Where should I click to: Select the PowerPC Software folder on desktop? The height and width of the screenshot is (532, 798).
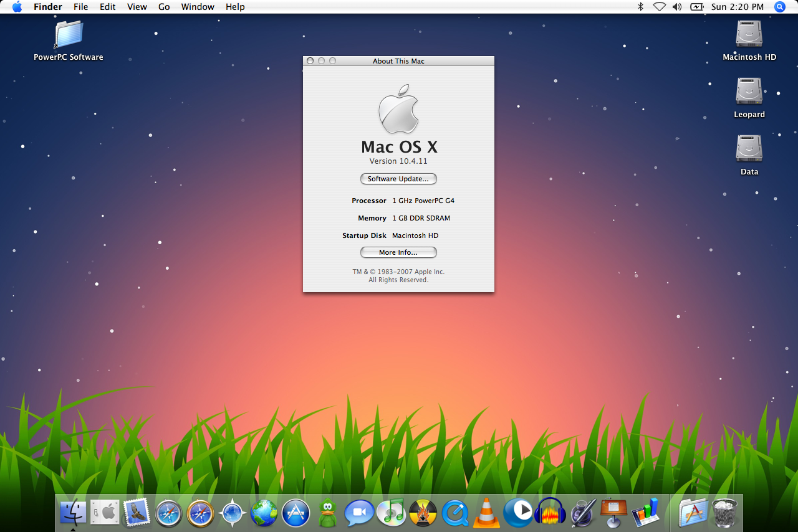tap(69, 36)
